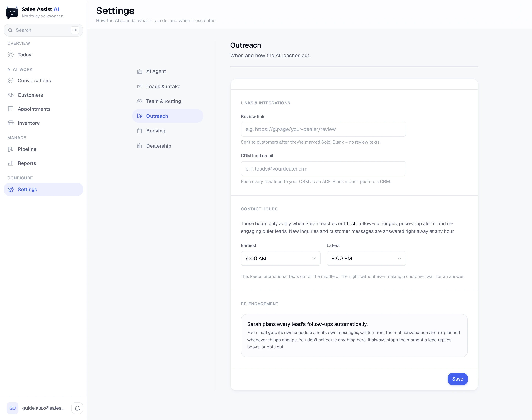Image resolution: width=532 pixels, height=420 pixels.
Task: Click the Inventory car icon
Action: (11, 123)
